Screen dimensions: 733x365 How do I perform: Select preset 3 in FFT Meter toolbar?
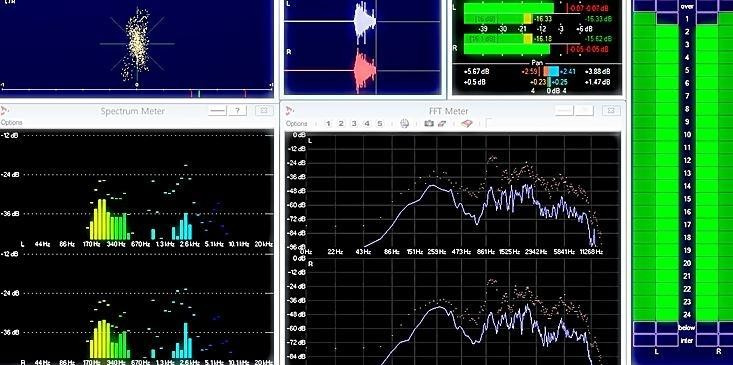pyautogui.click(x=354, y=123)
